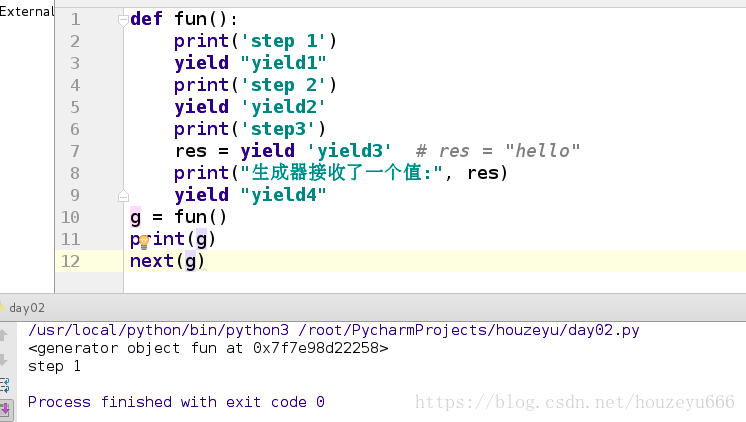Click the scroll-up arrow icon in run panel

[x=3, y=335]
